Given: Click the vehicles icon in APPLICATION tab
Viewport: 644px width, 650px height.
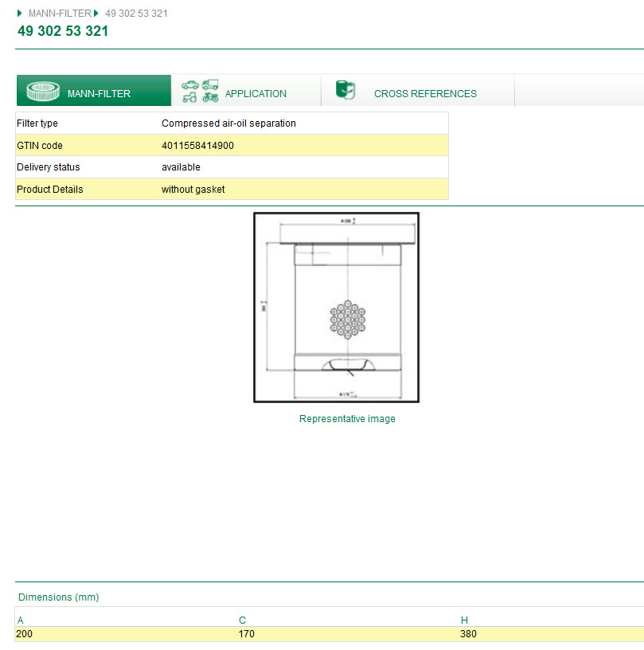Looking at the screenshot, I should tap(200, 91).
